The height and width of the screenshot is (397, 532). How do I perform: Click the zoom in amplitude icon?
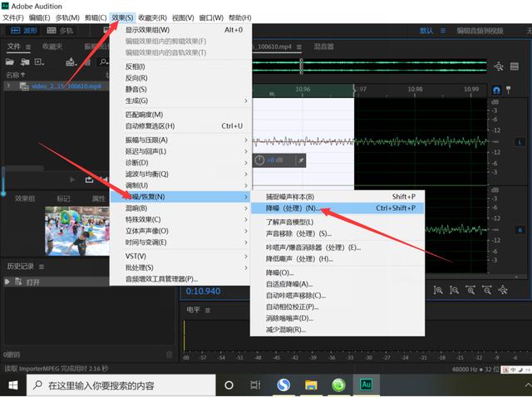pyautogui.click(x=438, y=290)
